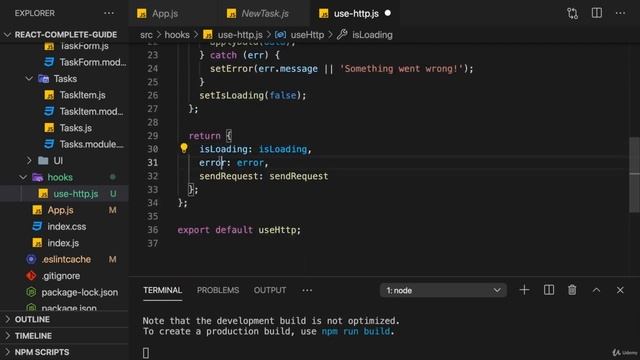The width and height of the screenshot is (640, 360).
Task: Click the unsaved dot on use-http.js tab
Action: click(x=388, y=13)
